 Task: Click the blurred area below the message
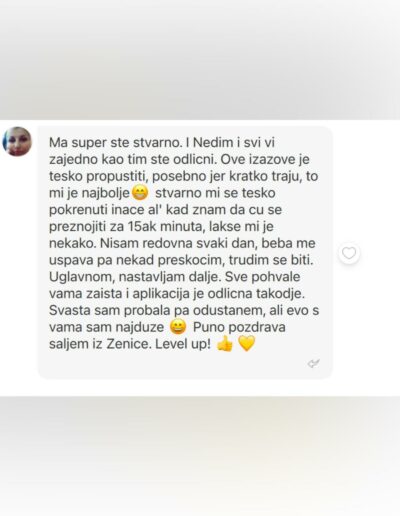pyautogui.click(x=200, y=456)
